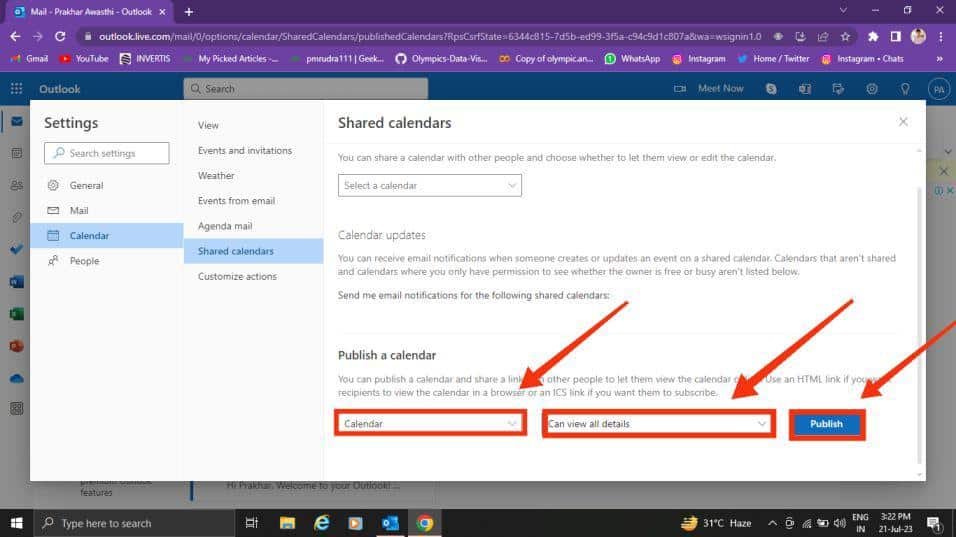956x537 pixels.
Task: Expand the Calendar publish dropdown
Action: 430,424
